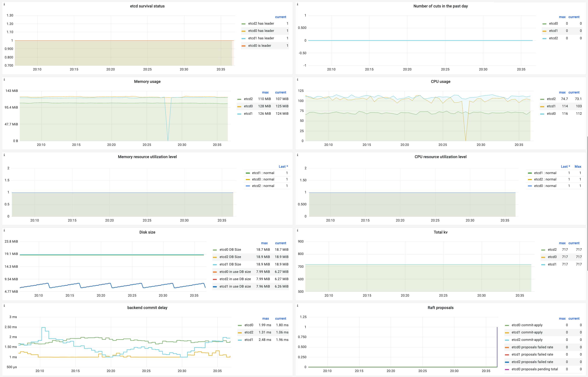
Task: Sort Disk size legend by max column
Action: pyautogui.click(x=264, y=243)
